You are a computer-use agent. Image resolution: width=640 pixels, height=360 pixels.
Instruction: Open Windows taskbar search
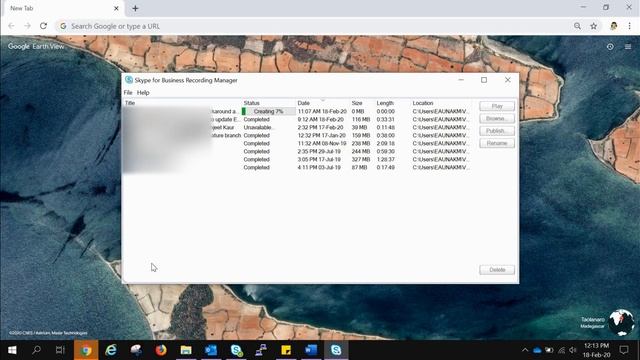36,350
